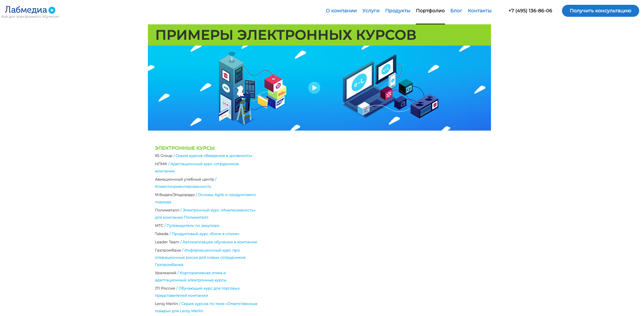
Task: Open the Продукты page
Action: (398, 11)
